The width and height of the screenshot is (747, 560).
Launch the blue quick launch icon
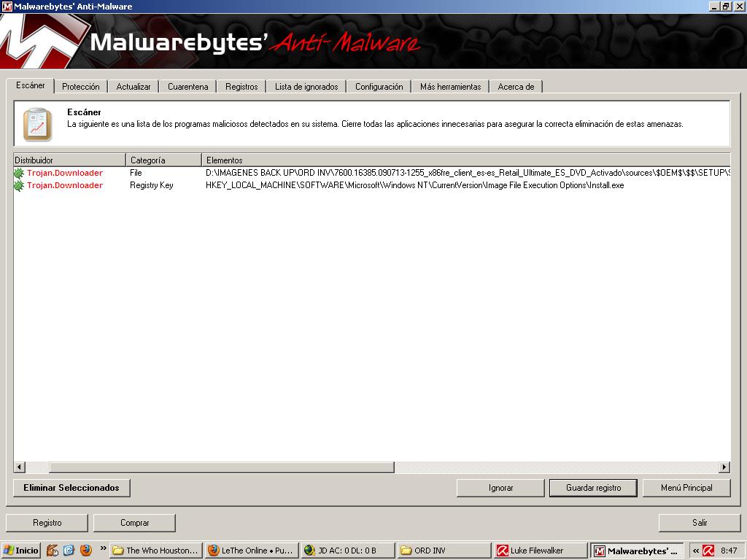click(x=69, y=551)
